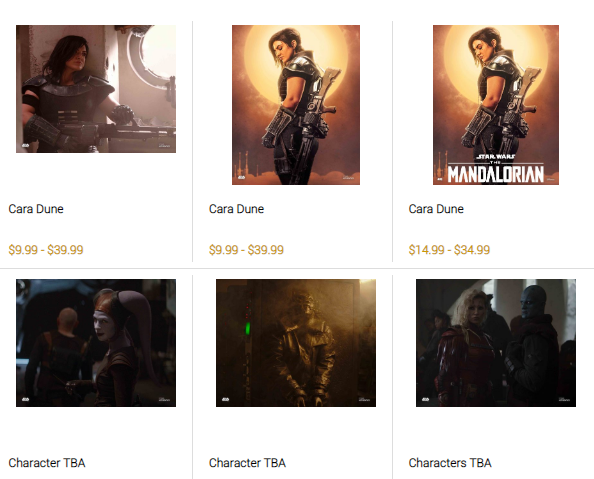Viewport: 594px width, 479px height.
Task: Click the middle Cara Dune product title
Action: pos(236,209)
